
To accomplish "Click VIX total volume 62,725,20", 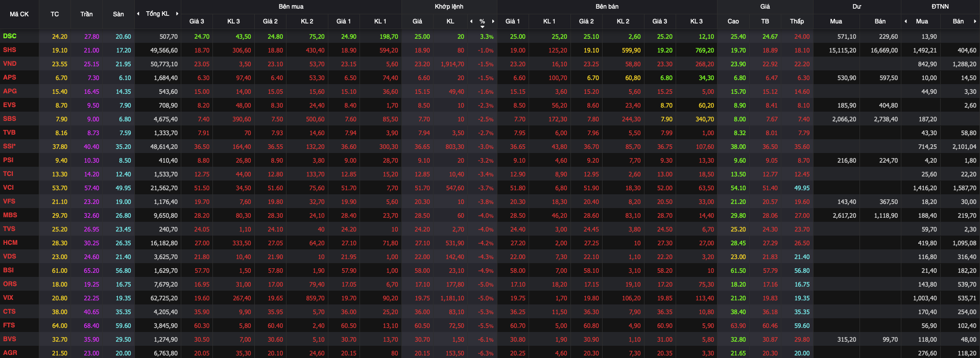I will point(164,298).
